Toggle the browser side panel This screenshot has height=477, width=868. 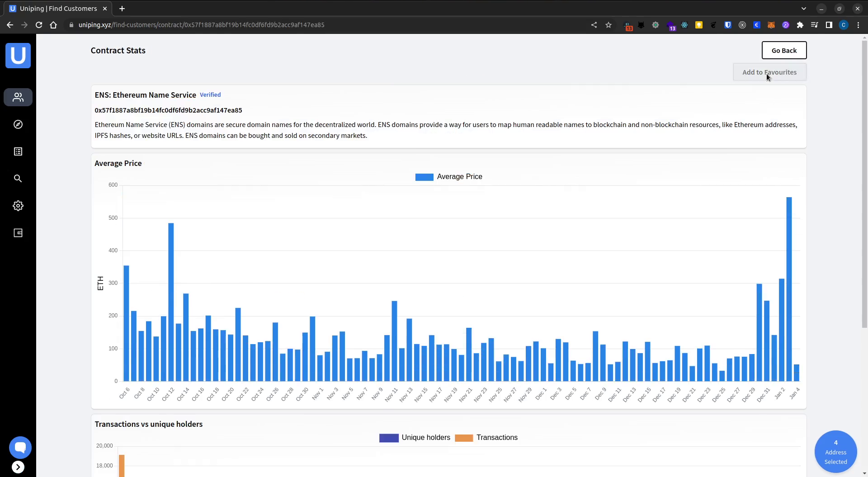[x=829, y=25]
